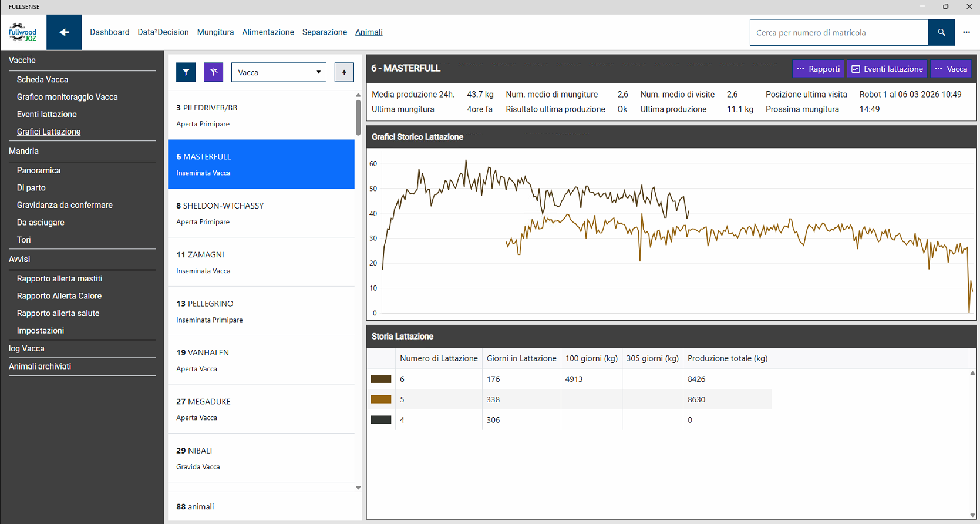Open the three-dots overflow menu

pyautogui.click(x=966, y=32)
